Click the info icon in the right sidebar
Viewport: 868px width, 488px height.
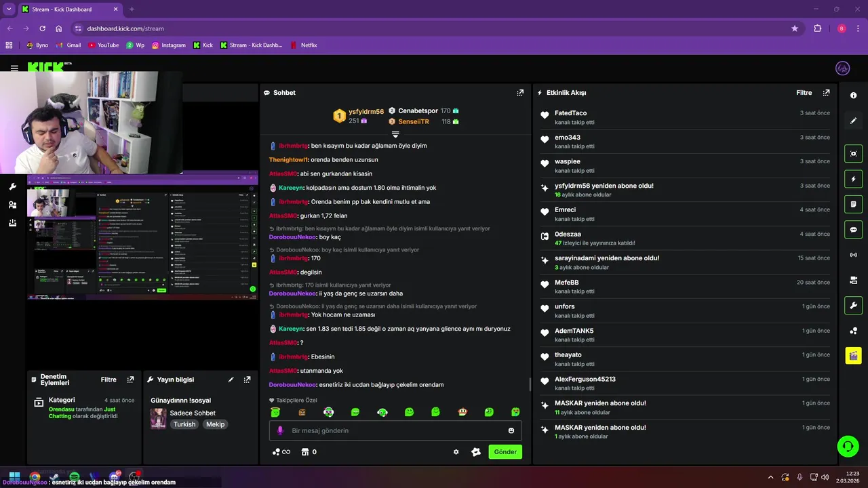[x=853, y=96]
